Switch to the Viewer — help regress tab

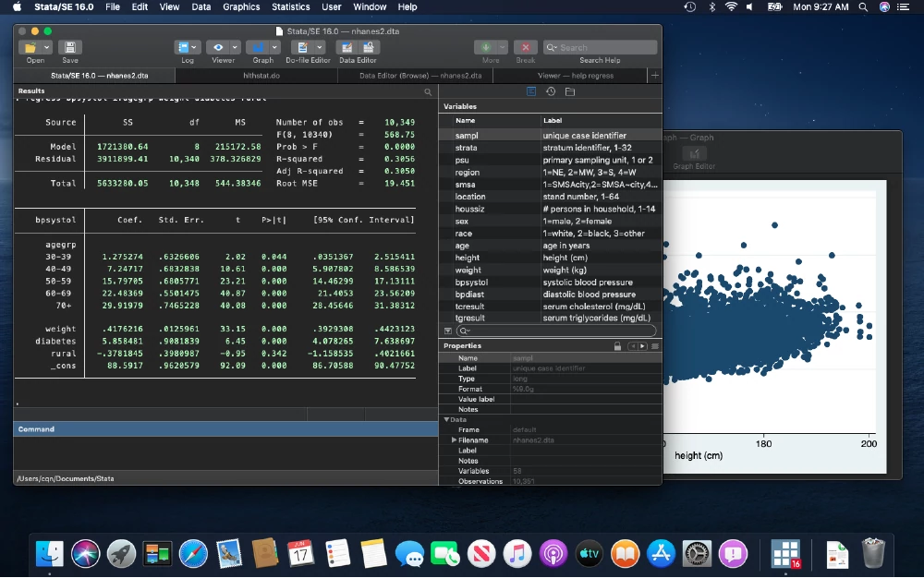point(575,76)
